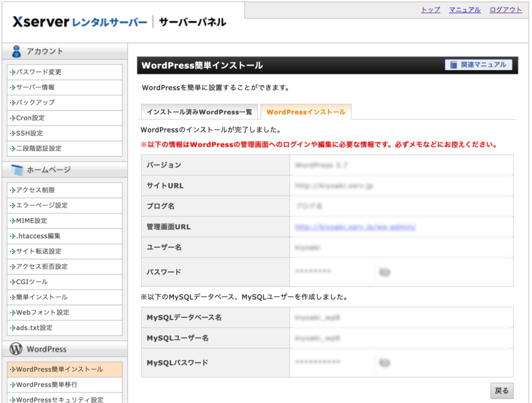532x403 pixels.
Task: Open アクセス制限 settings
Action: pyautogui.click(x=64, y=190)
